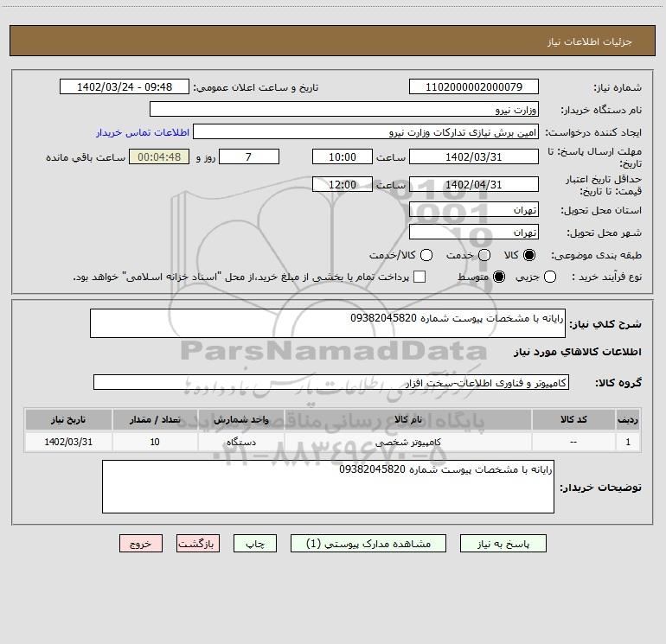Select the کالا radio button
The width and height of the screenshot is (666, 644).
tap(529, 255)
